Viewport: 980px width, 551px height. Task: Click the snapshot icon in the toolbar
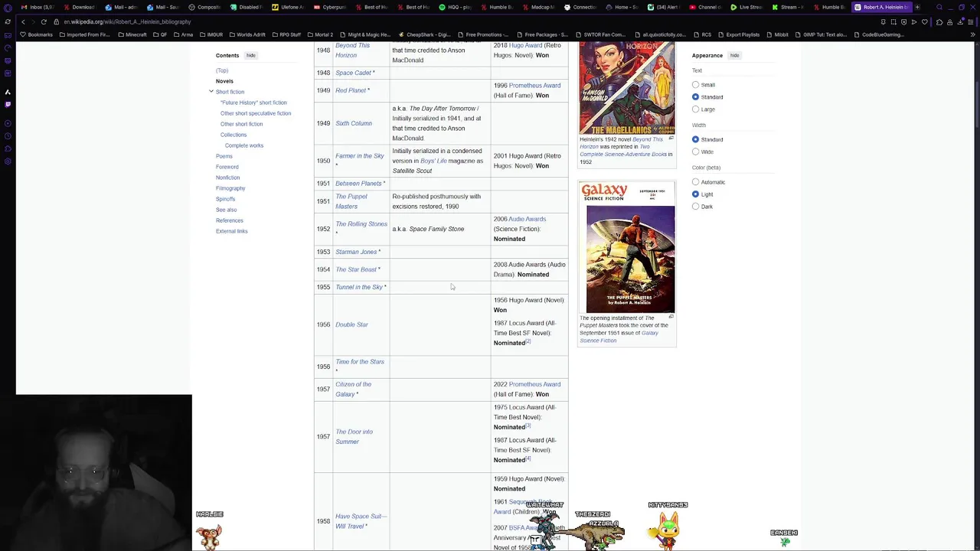point(893,21)
